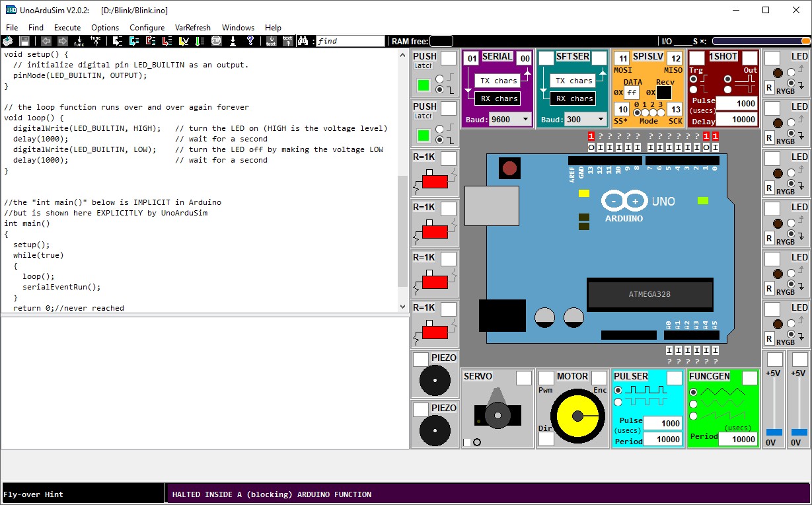
Task: Click the 1SHOT Delay field showing 10000
Action: coord(737,119)
